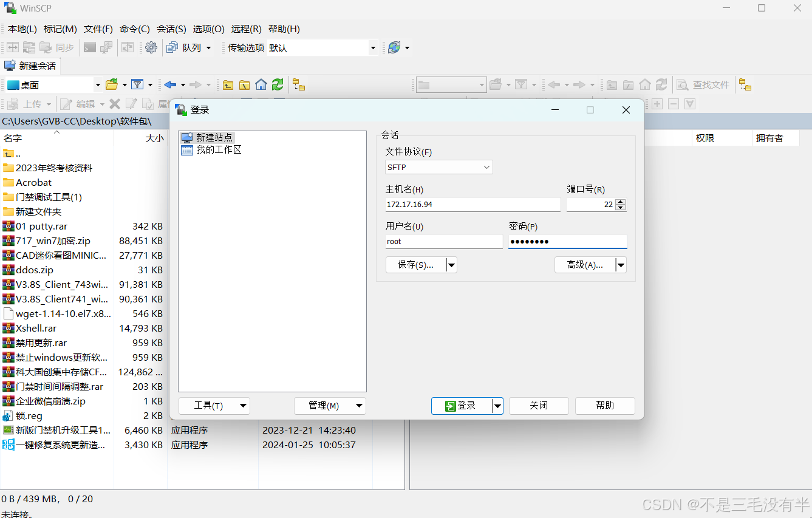Expand the 保存 button dropdown arrow

click(451, 265)
